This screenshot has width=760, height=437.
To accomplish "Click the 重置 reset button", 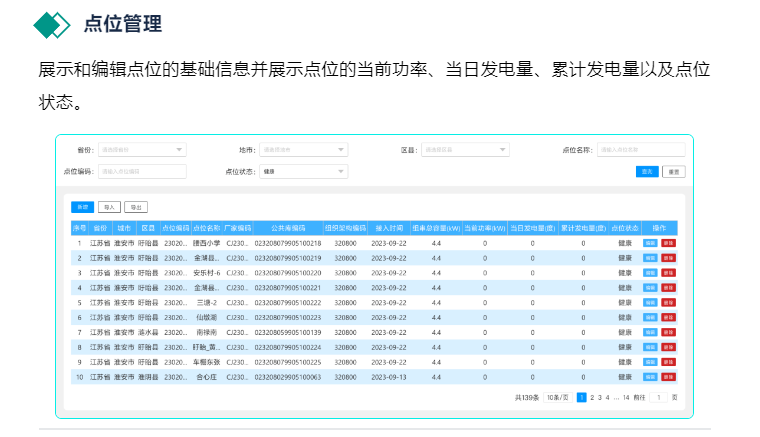I will click(x=674, y=172).
